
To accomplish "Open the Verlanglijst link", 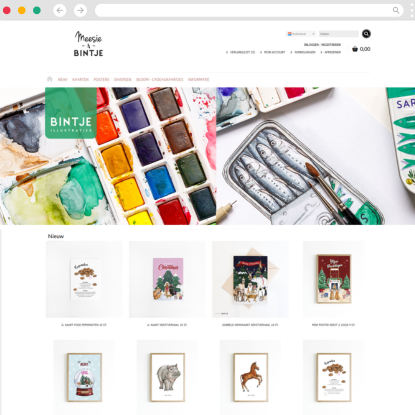I will (x=240, y=52).
